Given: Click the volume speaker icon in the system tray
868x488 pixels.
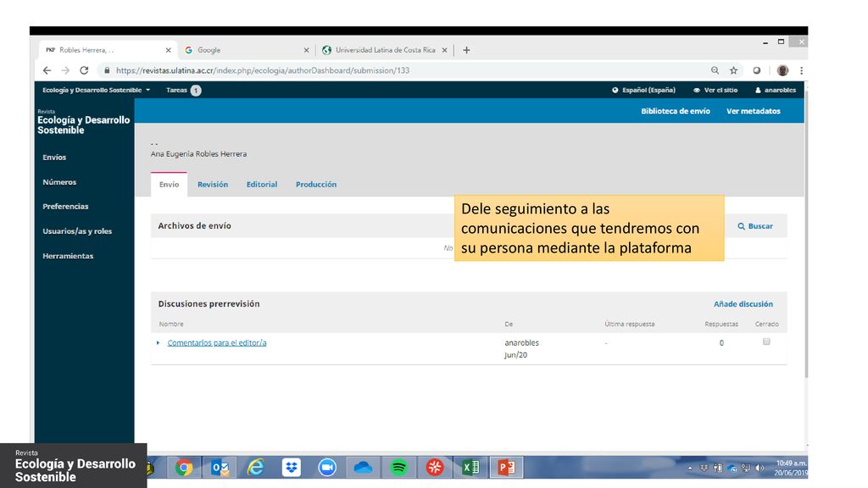Looking at the screenshot, I should tap(759, 468).
